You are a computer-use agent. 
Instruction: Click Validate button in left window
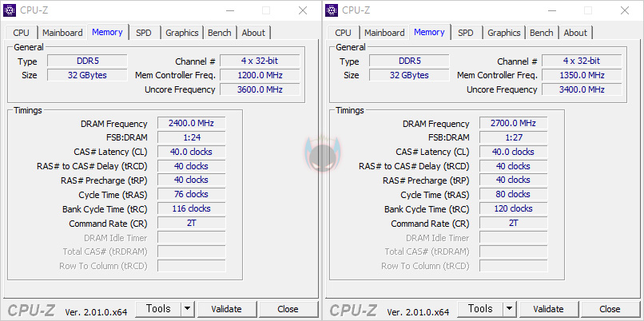click(227, 309)
